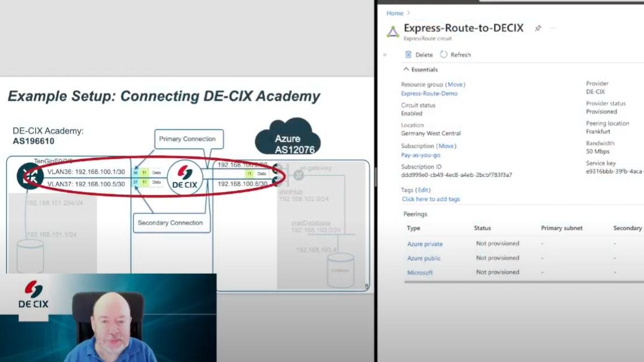Screen dimensions: 644x362
Task: Click the Location Germany West Central text
Action: click(431, 133)
